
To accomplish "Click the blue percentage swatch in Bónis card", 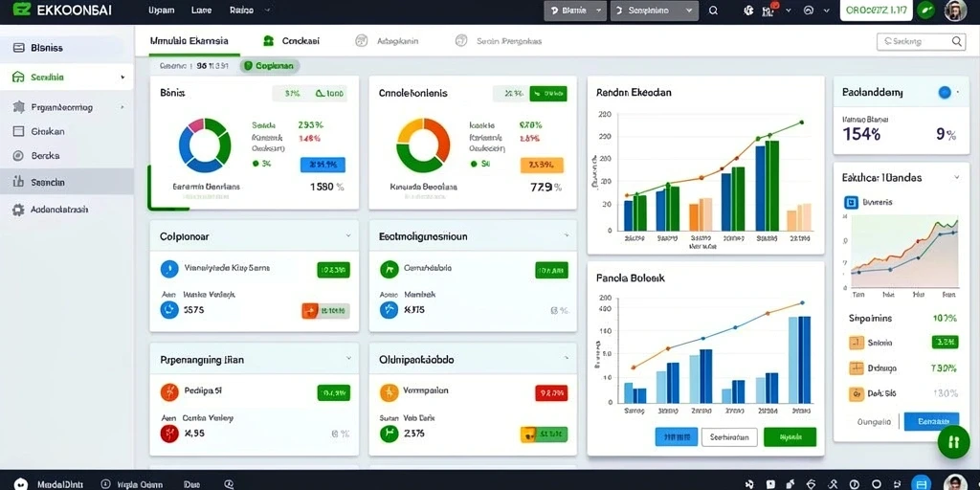I will click(323, 165).
